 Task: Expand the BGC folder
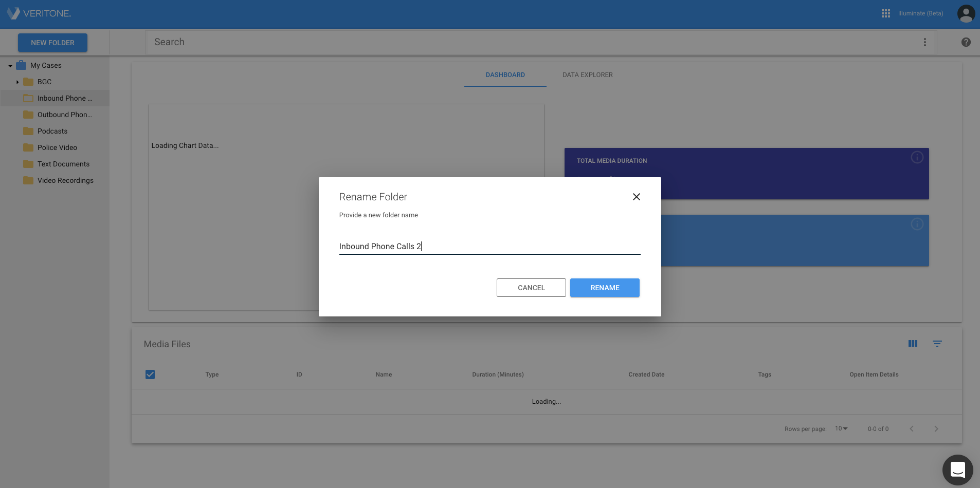tap(18, 82)
